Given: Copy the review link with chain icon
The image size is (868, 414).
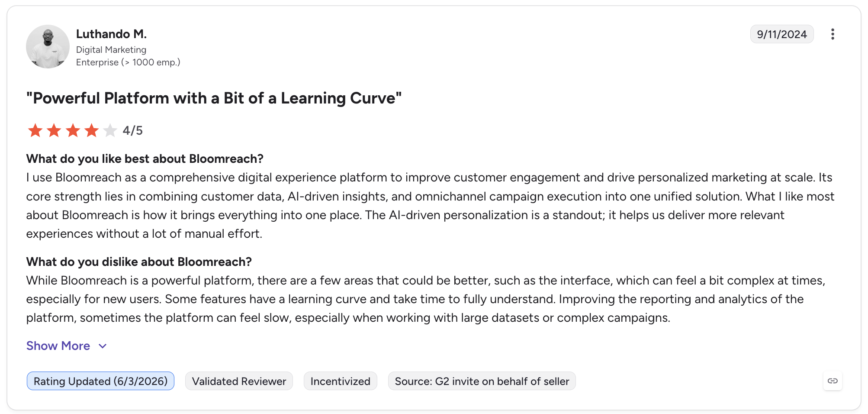Looking at the screenshot, I should (833, 381).
